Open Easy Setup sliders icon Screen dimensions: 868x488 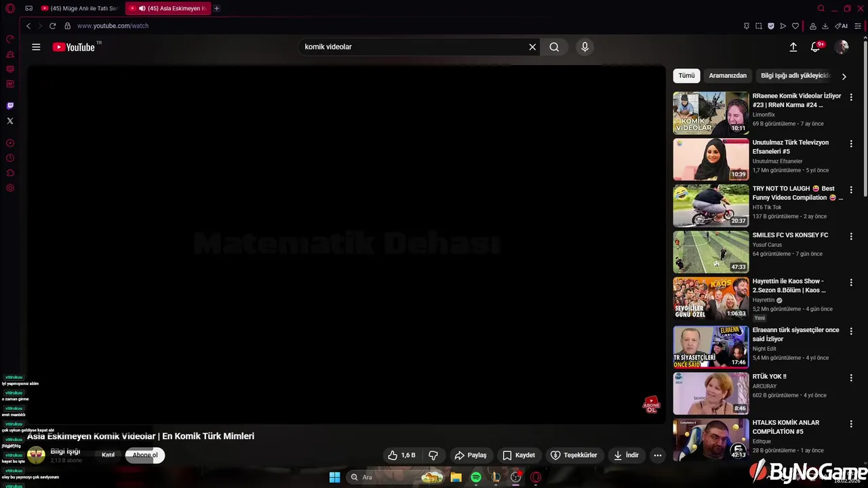click(x=858, y=26)
